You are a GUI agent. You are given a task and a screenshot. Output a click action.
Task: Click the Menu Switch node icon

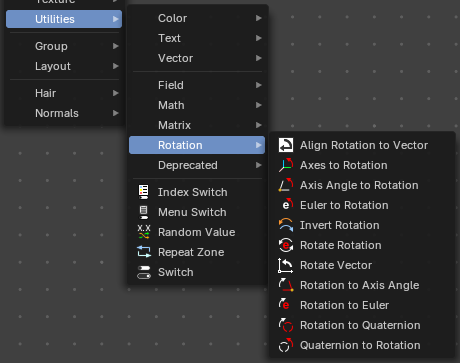(144, 212)
